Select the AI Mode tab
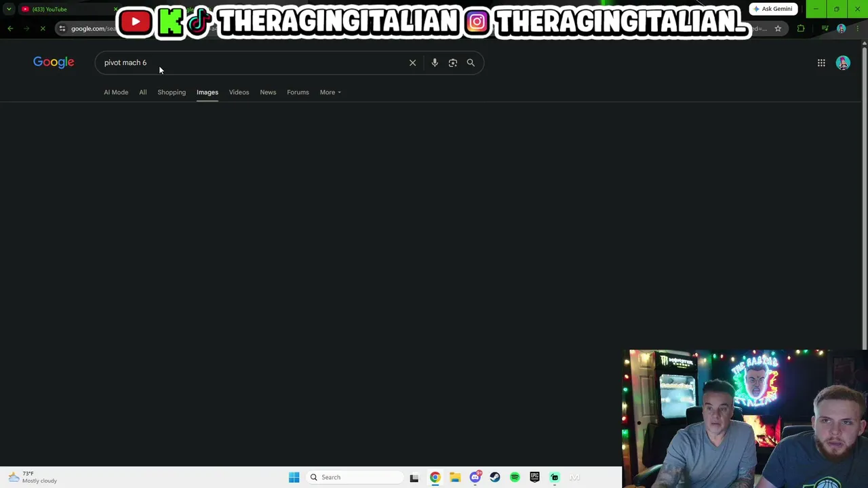The image size is (868, 488). 116,92
